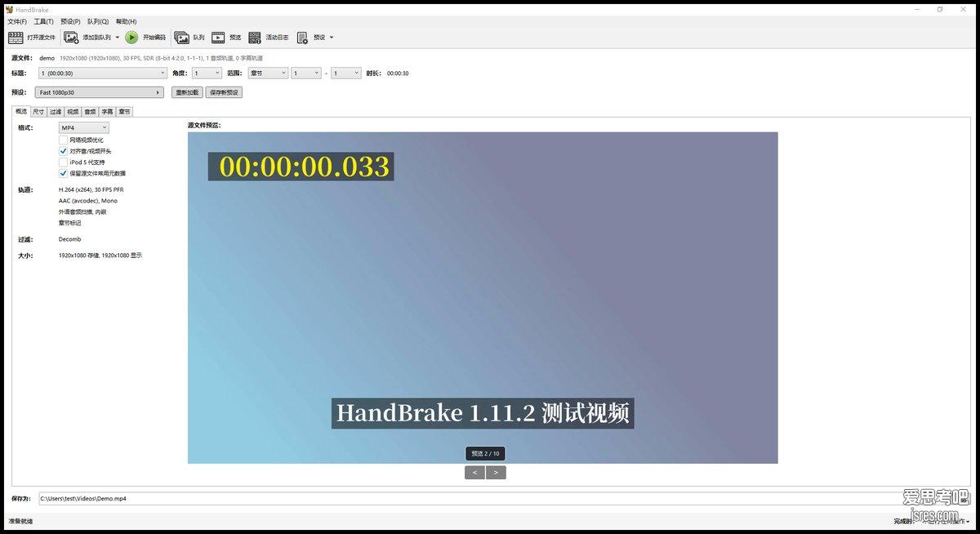The width and height of the screenshot is (980, 534).
Task: Click Save New Preset (保存新预设) button
Action: [224, 92]
